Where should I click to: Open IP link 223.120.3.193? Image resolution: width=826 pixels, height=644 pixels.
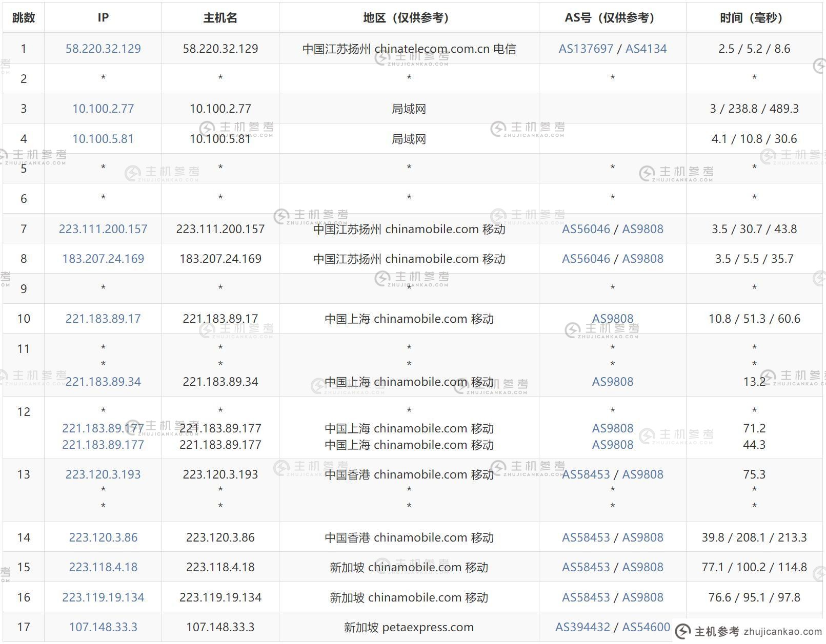click(103, 474)
